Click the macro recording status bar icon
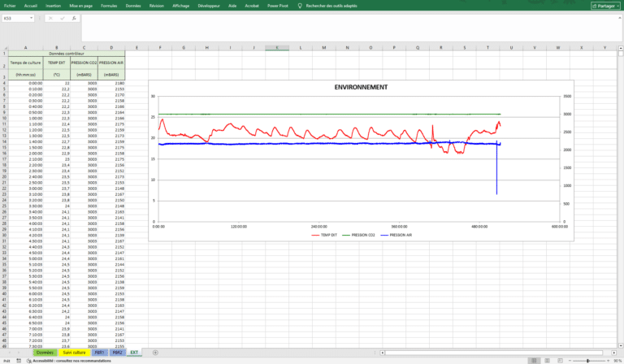 19,361
